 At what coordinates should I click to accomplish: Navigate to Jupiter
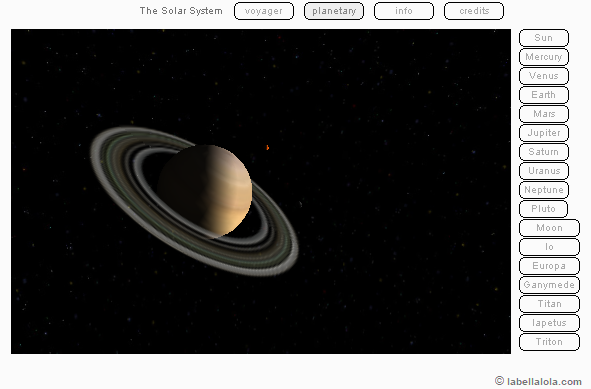click(544, 133)
